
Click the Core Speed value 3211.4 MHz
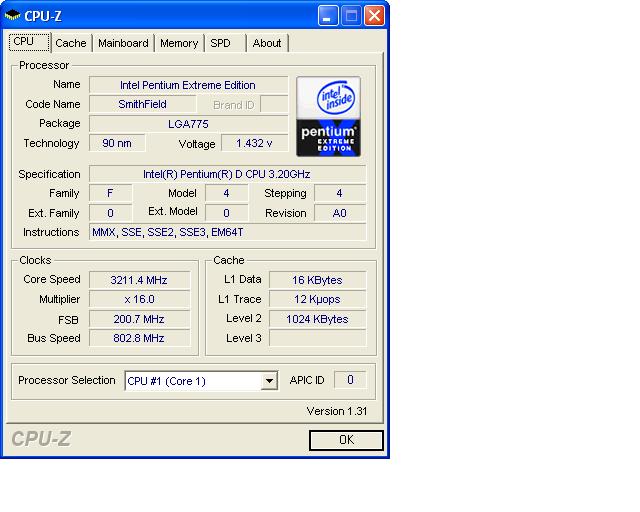click(x=140, y=280)
